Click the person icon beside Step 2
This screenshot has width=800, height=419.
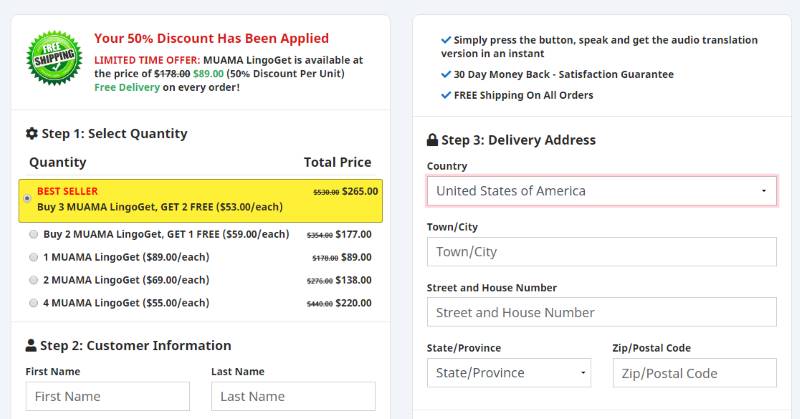(31, 346)
